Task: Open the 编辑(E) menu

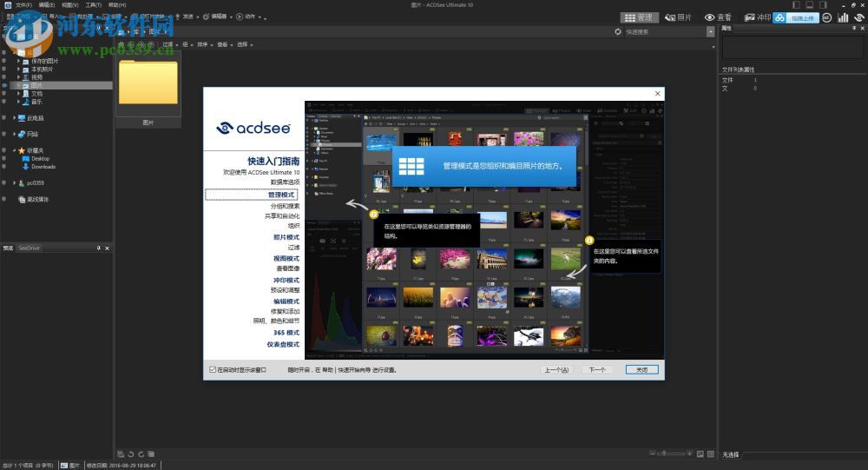Action: (47, 5)
